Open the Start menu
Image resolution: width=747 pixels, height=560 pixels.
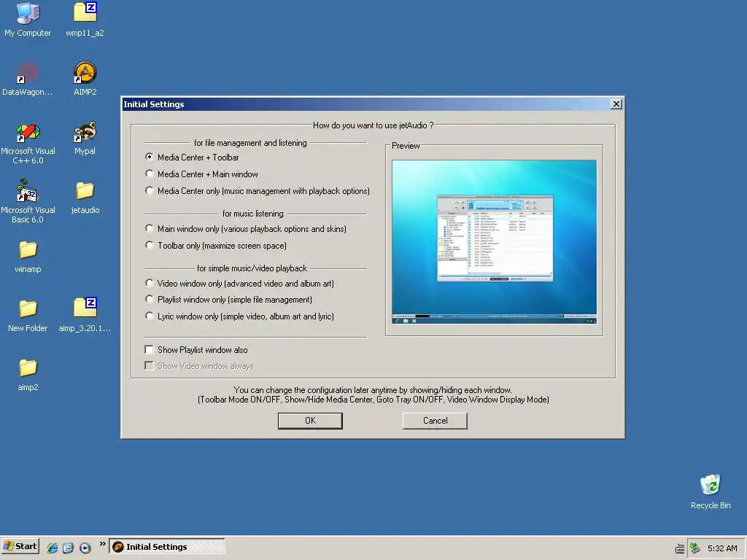click(20, 547)
